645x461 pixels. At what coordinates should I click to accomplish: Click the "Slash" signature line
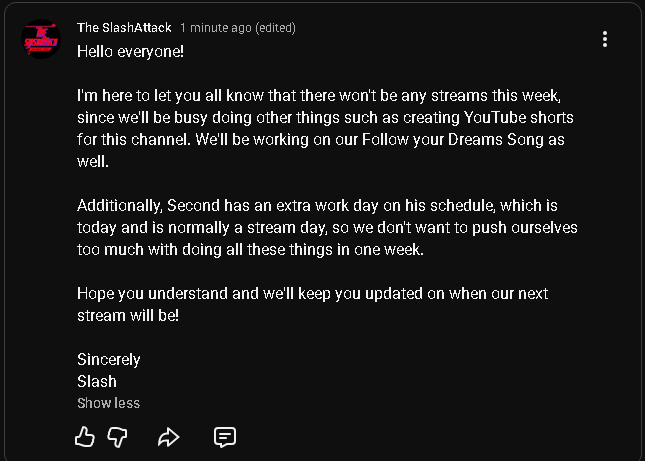click(x=97, y=381)
